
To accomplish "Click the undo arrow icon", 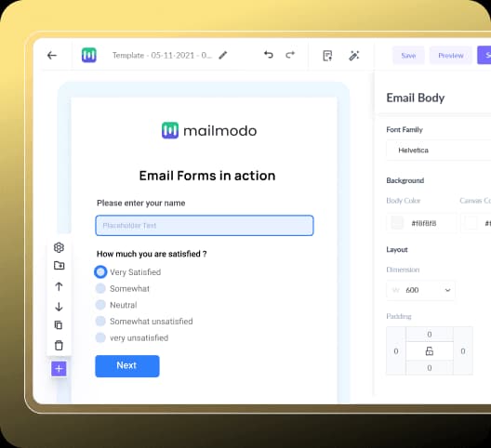I will [269, 55].
